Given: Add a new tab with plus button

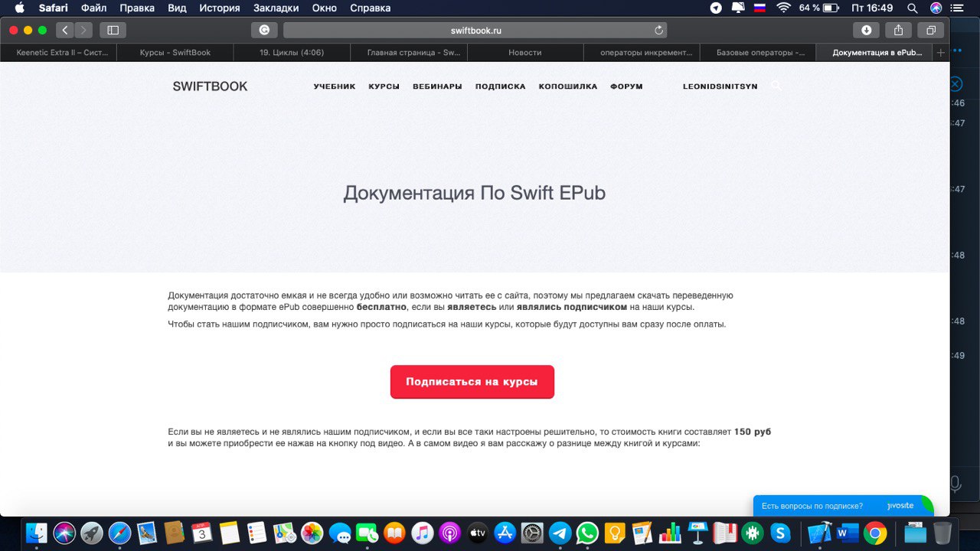Looking at the screenshot, I should [x=941, y=53].
